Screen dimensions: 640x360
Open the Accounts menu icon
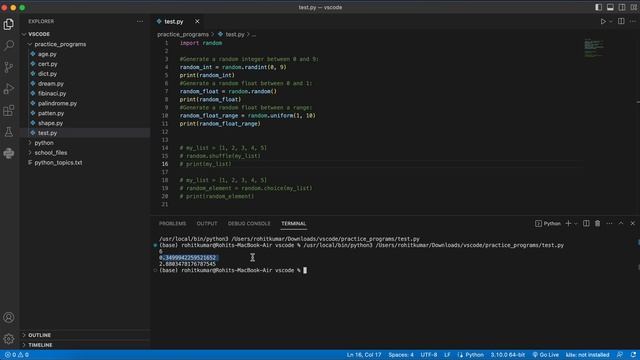[9, 318]
